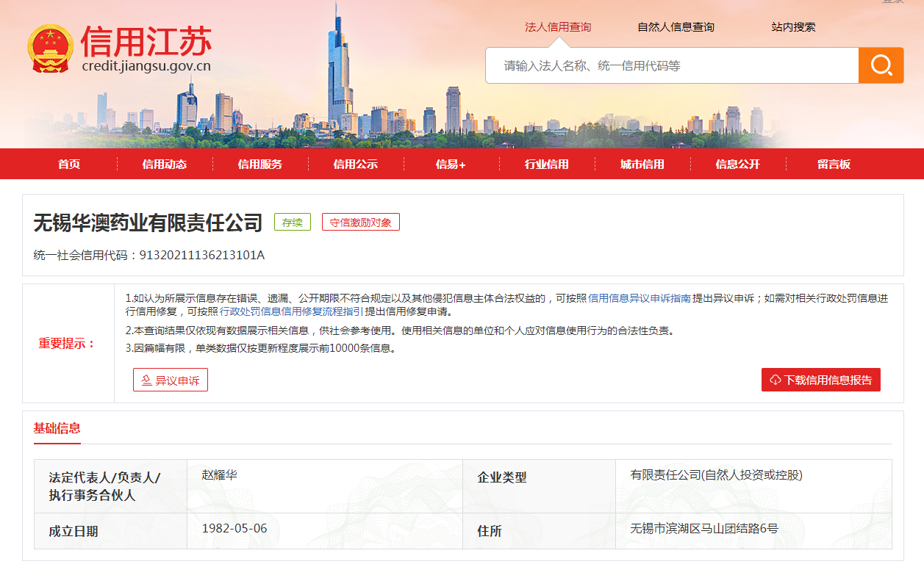This screenshot has width=924, height=567.
Task: Click the national emblem logo icon
Action: (x=51, y=49)
